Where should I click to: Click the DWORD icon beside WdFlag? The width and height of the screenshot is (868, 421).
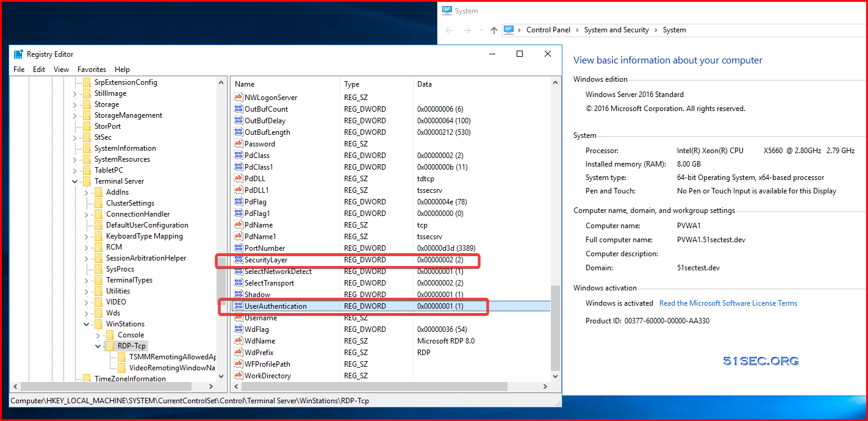pos(239,329)
